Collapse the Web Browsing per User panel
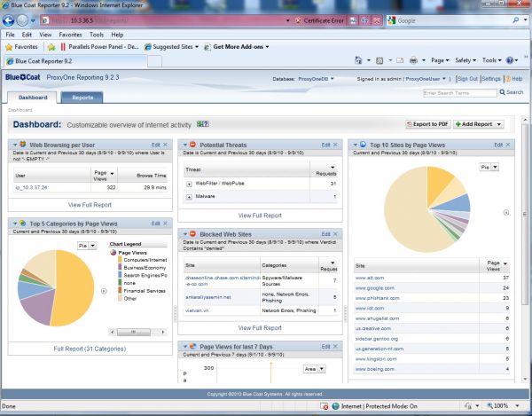The width and height of the screenshot is (532, 416). coord(15,145)
